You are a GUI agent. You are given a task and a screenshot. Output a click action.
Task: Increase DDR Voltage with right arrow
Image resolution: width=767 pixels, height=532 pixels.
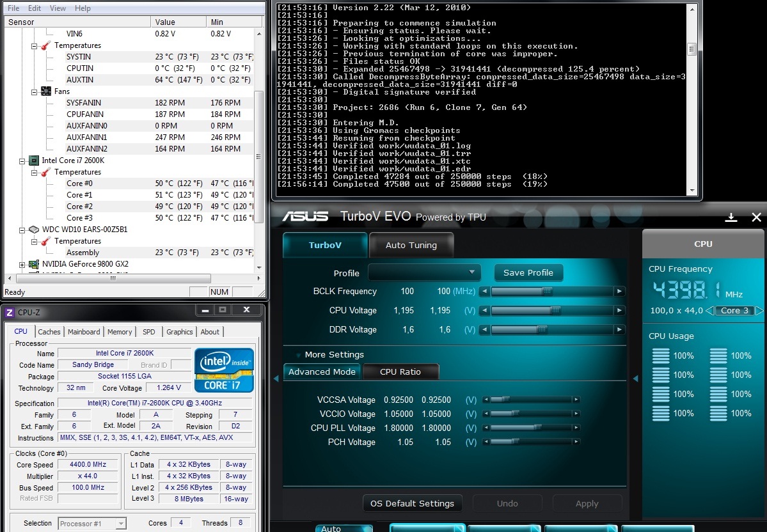coord(619,329)
